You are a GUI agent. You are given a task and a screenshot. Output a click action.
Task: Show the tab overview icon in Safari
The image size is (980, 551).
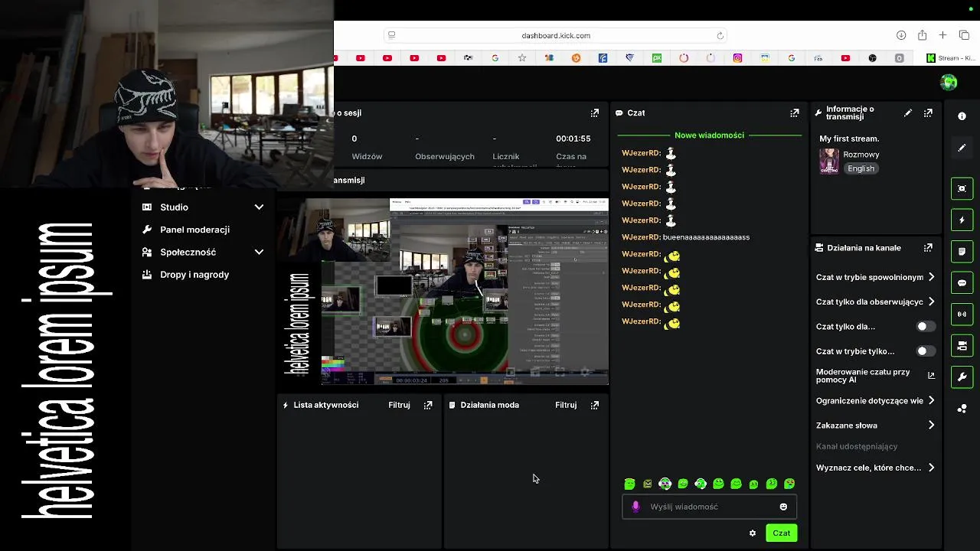[964, 35]
